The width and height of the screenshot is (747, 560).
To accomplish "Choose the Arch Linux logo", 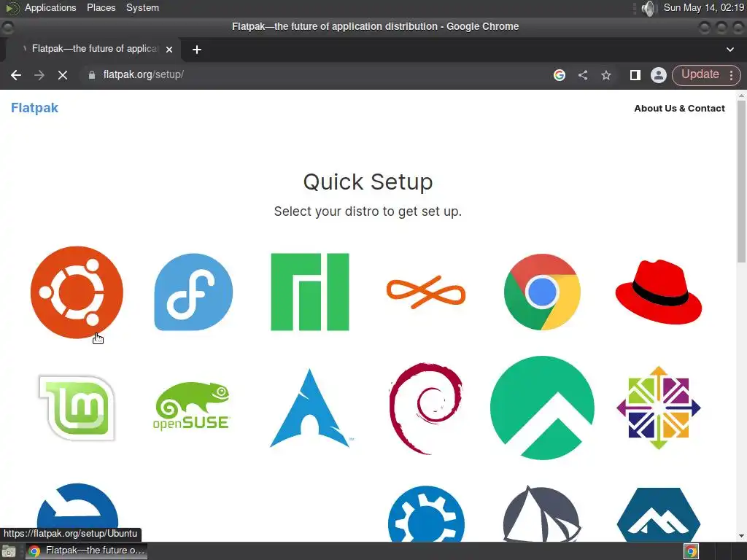I will (311, 408).
